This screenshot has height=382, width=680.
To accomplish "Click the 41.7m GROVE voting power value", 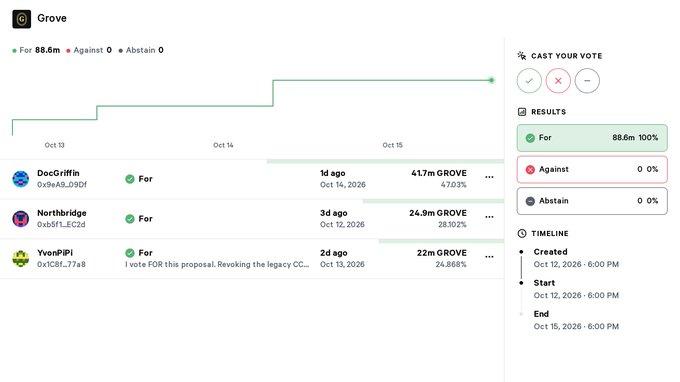I will pyautogui.click(x=439, y=173).
